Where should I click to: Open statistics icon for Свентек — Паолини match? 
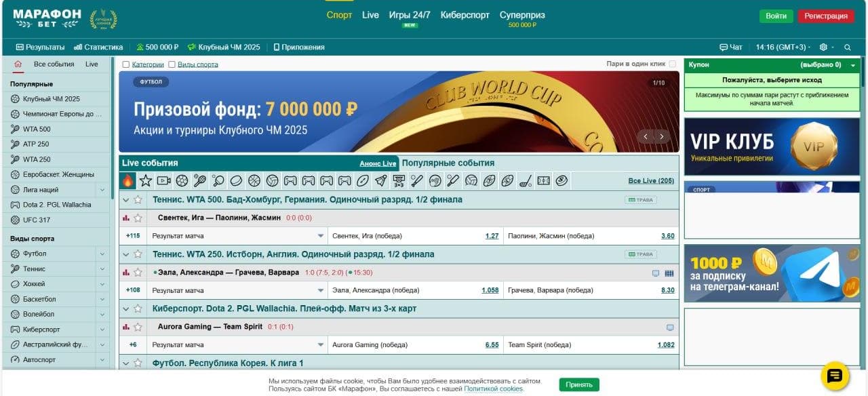[x=125, y=218]
